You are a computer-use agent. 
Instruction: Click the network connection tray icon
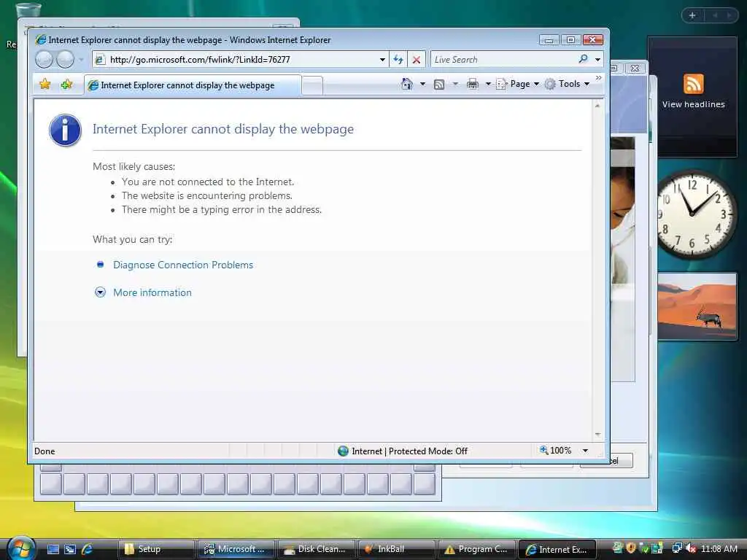tap(676, 548)
